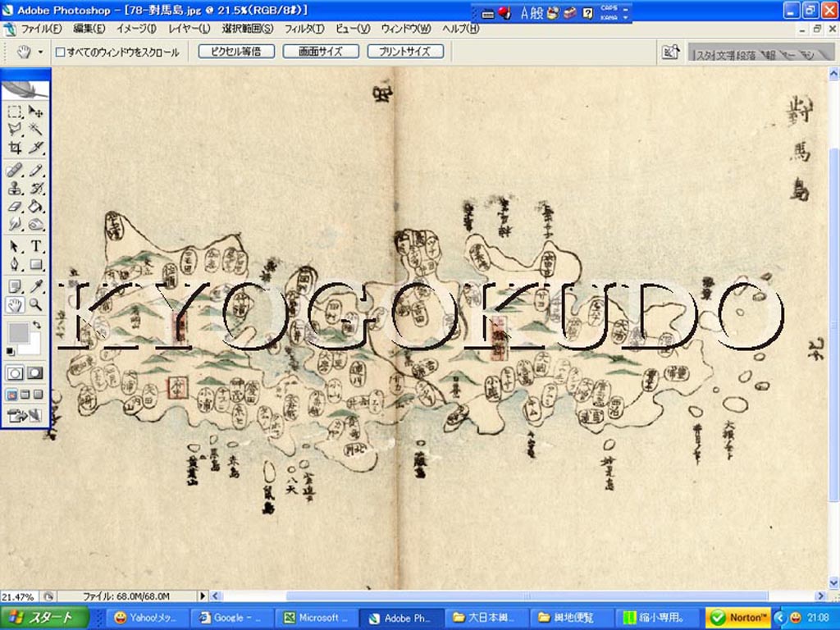Select the Move tool
Image resolution: width=840 pixels, height=630 pixels.
[x=36, y=112]
